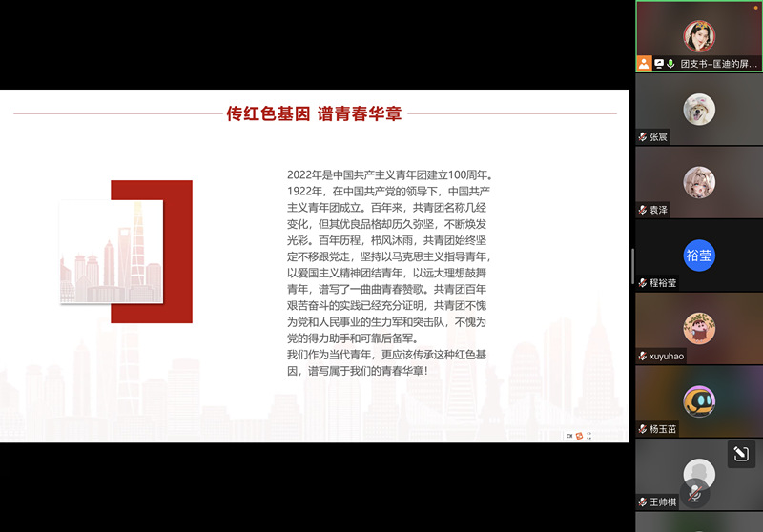
Task: Select 张宸's dog avatar tile
Action: 699,108
